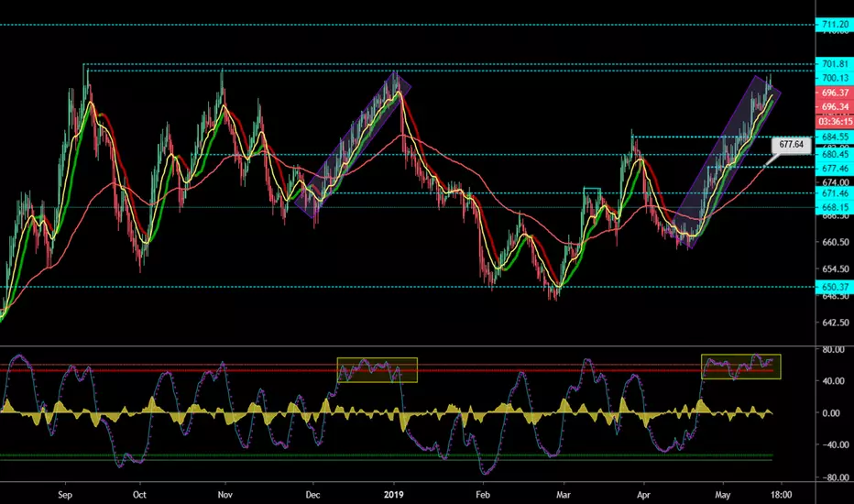
Task: Click the 03:36:15 countdown timer label
Action: [x=835, y=122]
